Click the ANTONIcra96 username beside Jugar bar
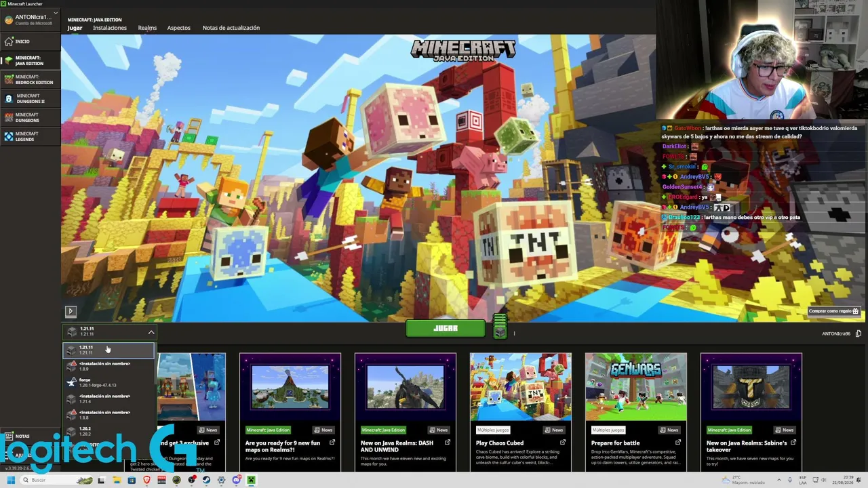Screen dimensions: 868x488 click(x=836, y=333)
